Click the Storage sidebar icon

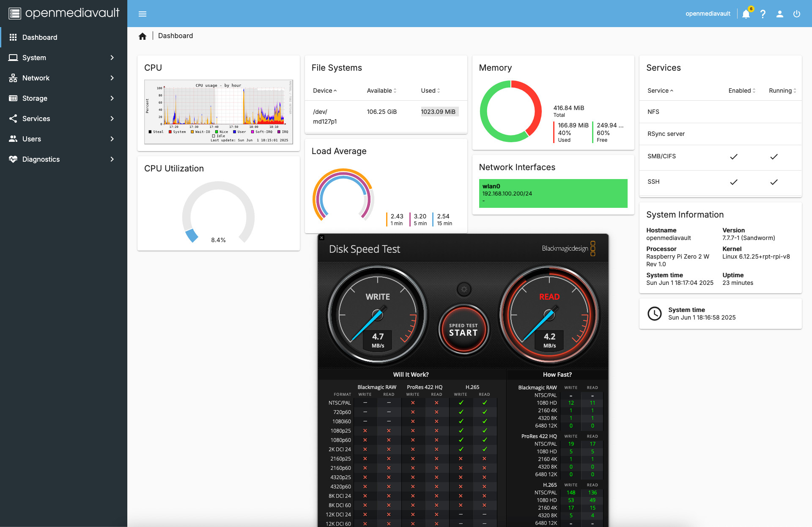[13, 98]
